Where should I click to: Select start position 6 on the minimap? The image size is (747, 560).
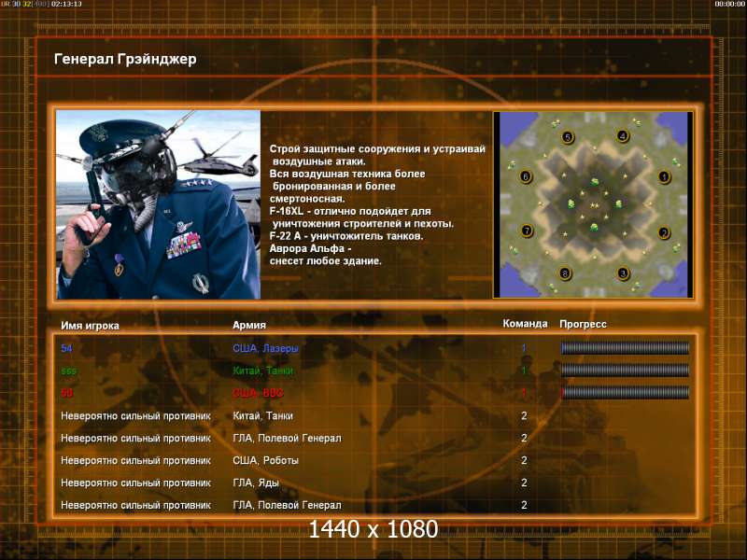tap(526, 176)
